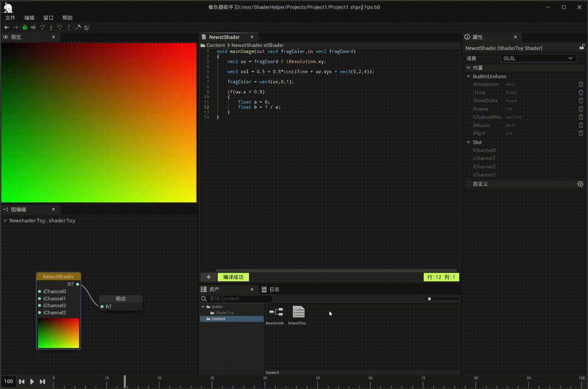Skip to the timeline end
This screenshot has width=588, height=389.
pyautogui.click(x=42, y=381)
